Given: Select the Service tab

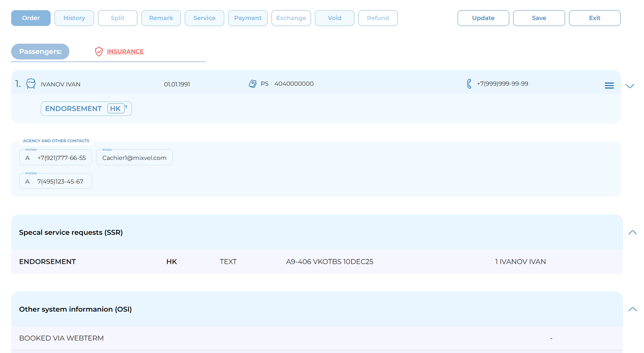Looking at the screenshot, I should click(x=204, y=18).
